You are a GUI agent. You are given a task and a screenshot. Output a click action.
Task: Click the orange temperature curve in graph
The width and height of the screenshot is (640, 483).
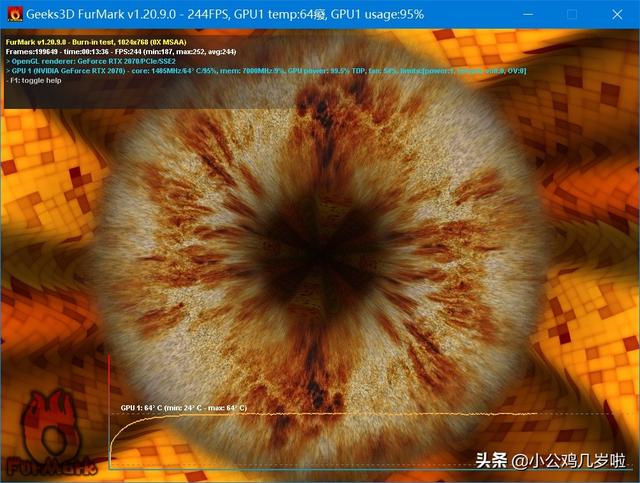[300, 416]
